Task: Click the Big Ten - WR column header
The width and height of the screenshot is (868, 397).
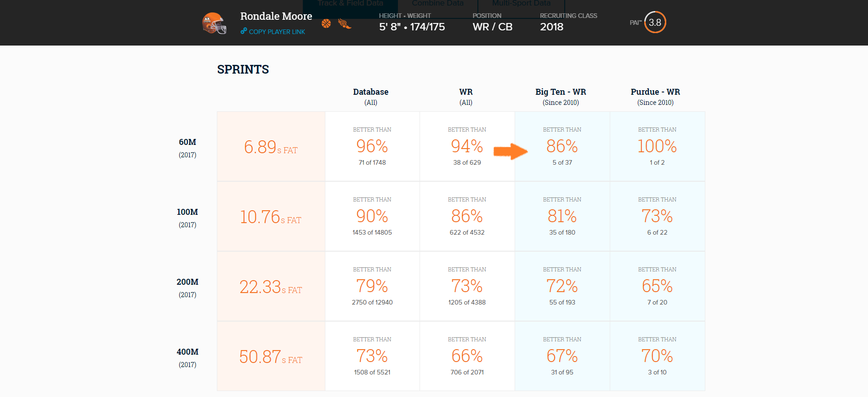Action: click(x=561, y=97)
